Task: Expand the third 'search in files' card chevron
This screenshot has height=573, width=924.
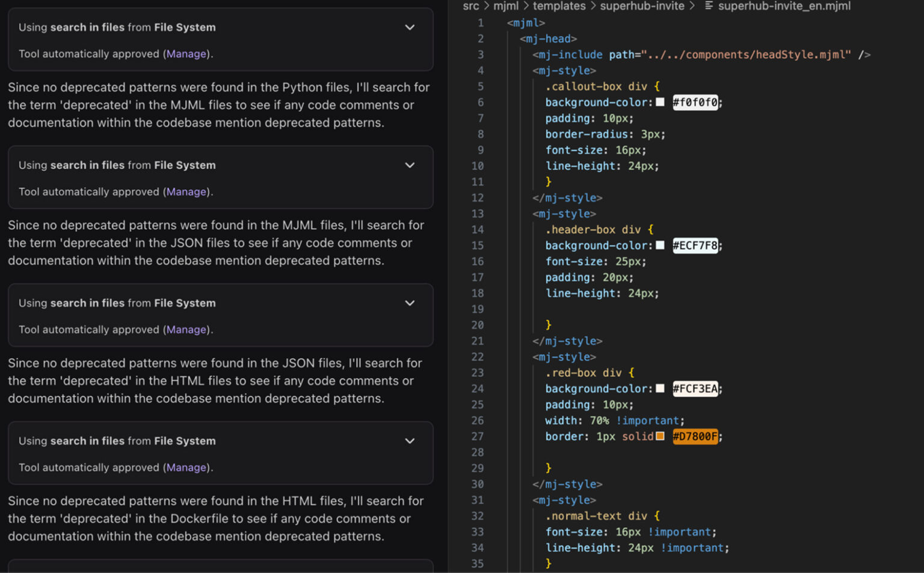Action: [x=410, y=303]
